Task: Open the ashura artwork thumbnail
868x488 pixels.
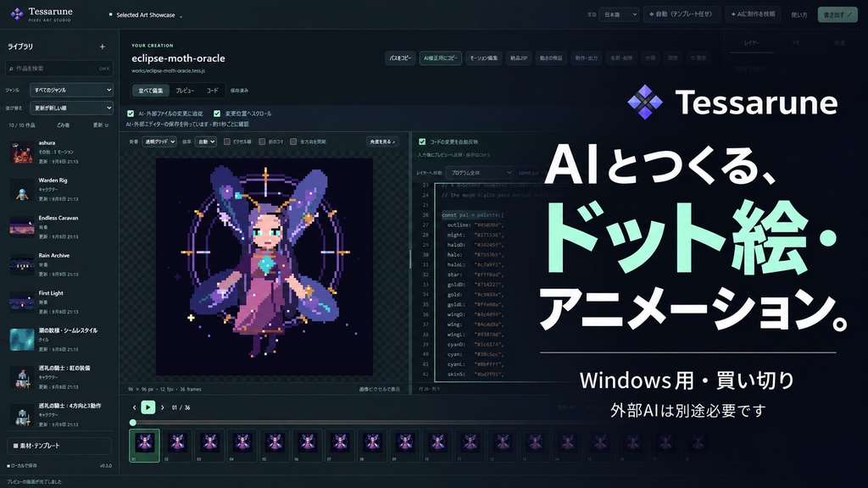Action: [21, 152]
